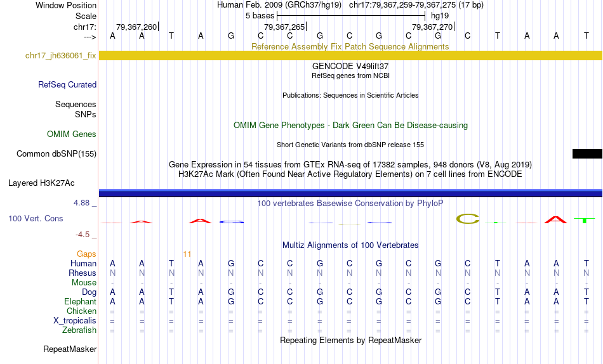Click the 4.88 upper PhyloP scale value
The width and height of the screenshot is (603, 364).
81,202
